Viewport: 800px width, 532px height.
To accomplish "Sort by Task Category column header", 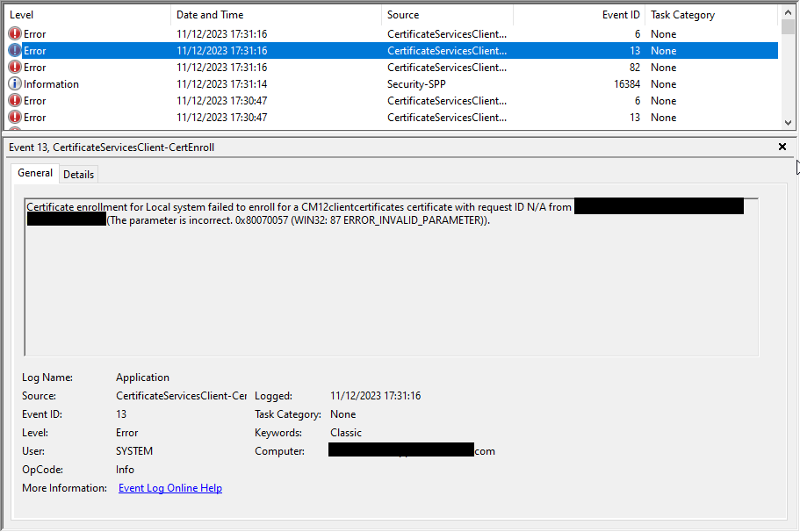I will (711, 15).
